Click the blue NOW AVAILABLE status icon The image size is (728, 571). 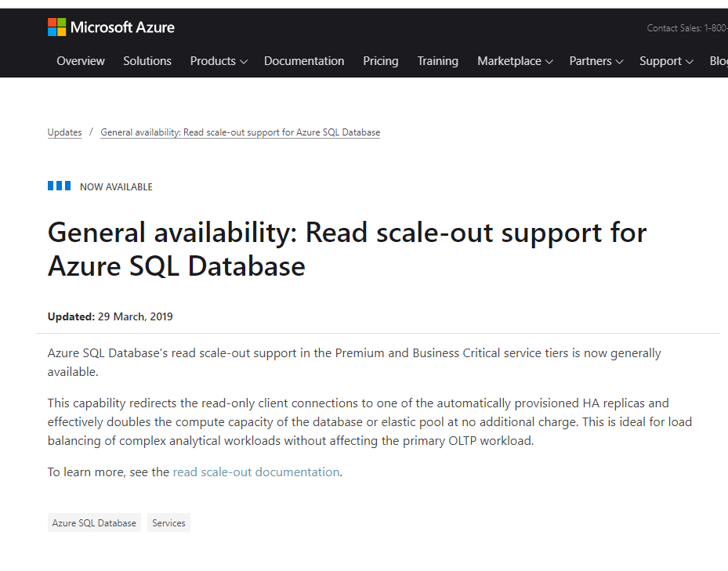pos(60,186)
